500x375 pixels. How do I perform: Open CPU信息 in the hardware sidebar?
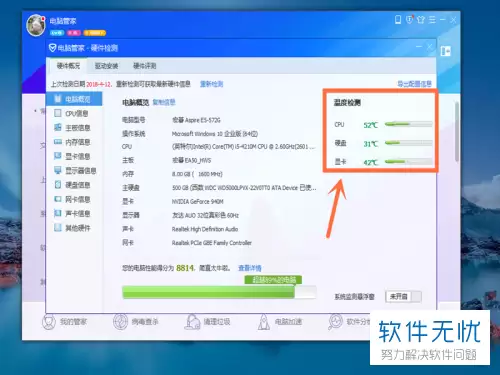(72, 113)
